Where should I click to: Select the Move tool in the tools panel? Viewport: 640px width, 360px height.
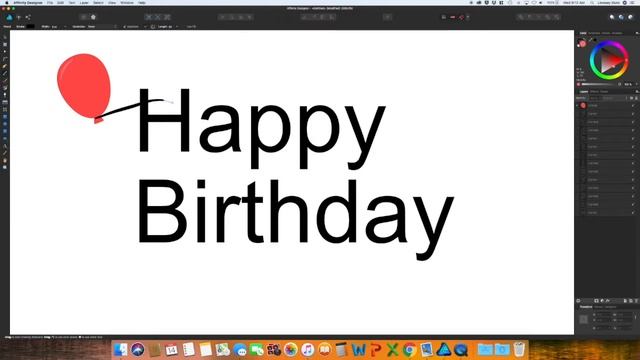[x=5, y=37]
